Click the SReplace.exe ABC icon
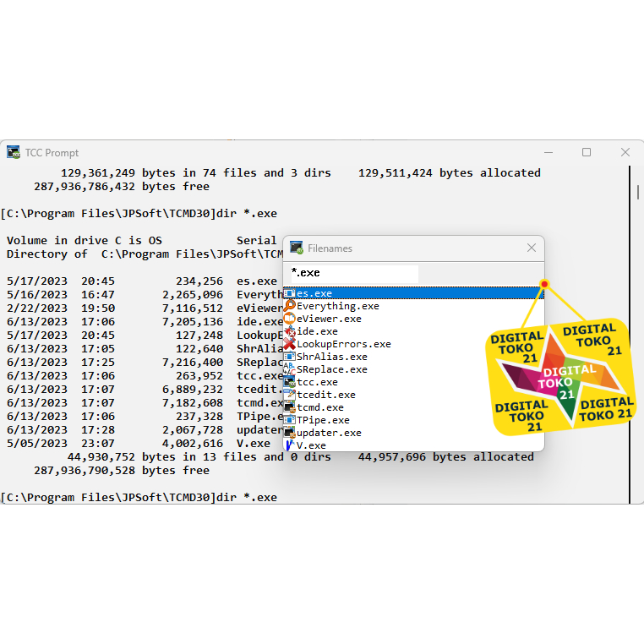The width and height of the screenshot is (644, 644). (x=290, y=369)
